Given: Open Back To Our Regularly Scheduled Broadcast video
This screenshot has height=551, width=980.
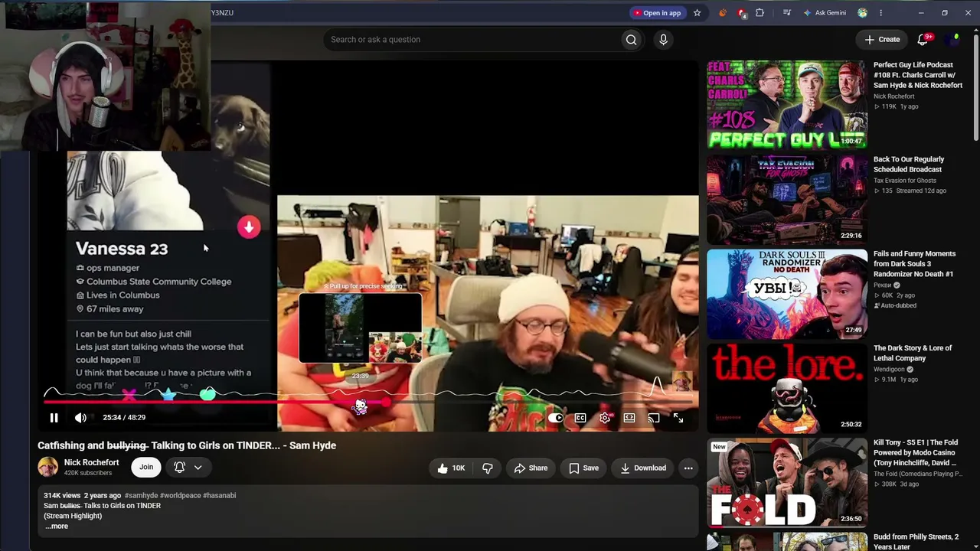Looking at the screenshot, I should point(909,165).
